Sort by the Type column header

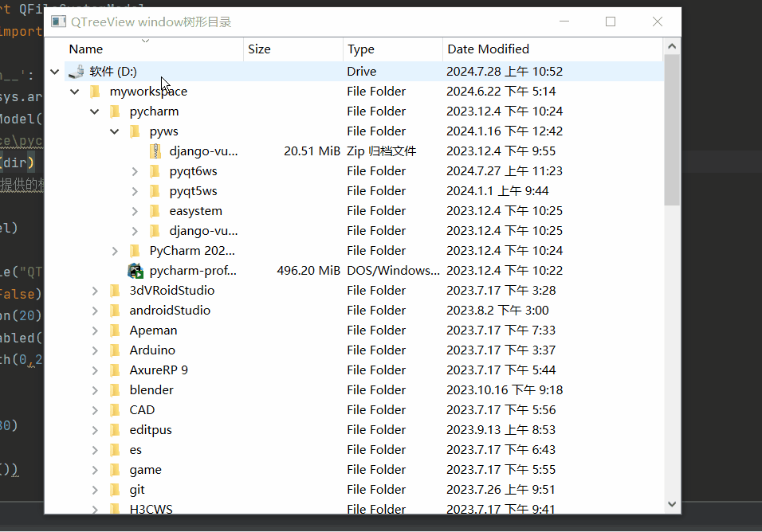pos(393,49)
